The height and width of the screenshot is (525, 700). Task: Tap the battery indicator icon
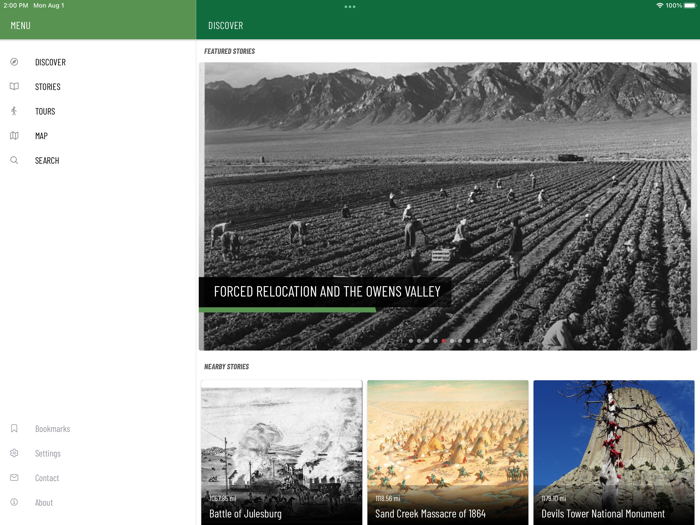point(690,5)
